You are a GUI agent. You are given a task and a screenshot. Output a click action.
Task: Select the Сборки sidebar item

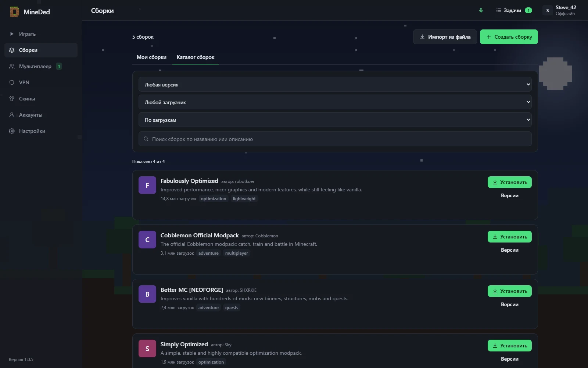pos(41,50)
